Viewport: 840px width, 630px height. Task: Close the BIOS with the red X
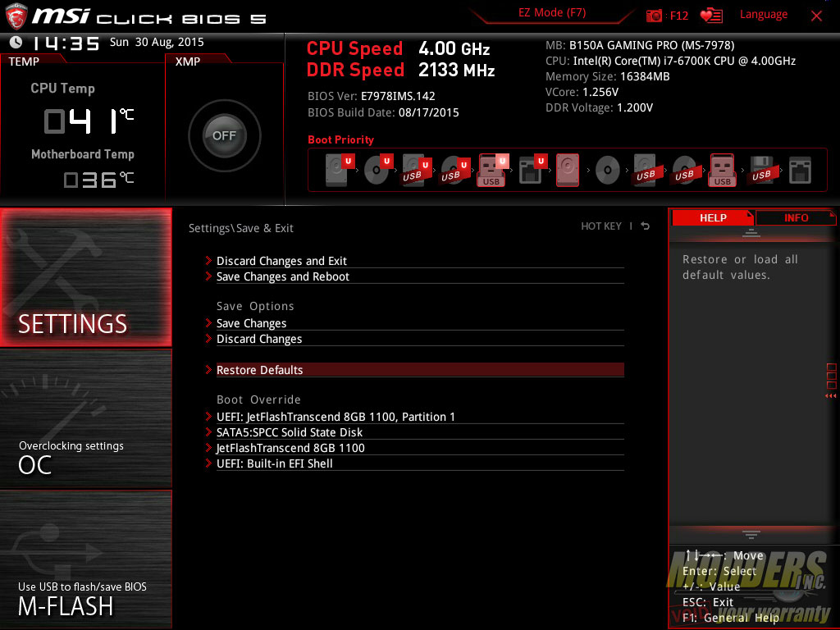pos(816,16)
